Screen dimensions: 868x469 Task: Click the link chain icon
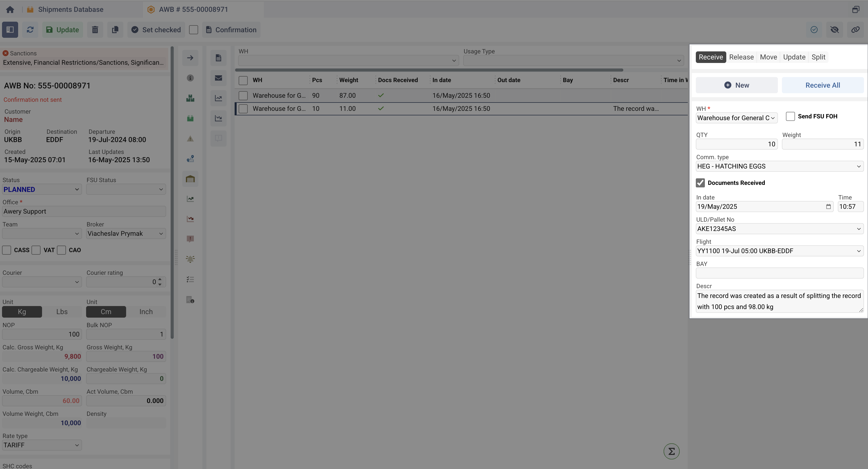pyautogui.click(x=855, y=30)
